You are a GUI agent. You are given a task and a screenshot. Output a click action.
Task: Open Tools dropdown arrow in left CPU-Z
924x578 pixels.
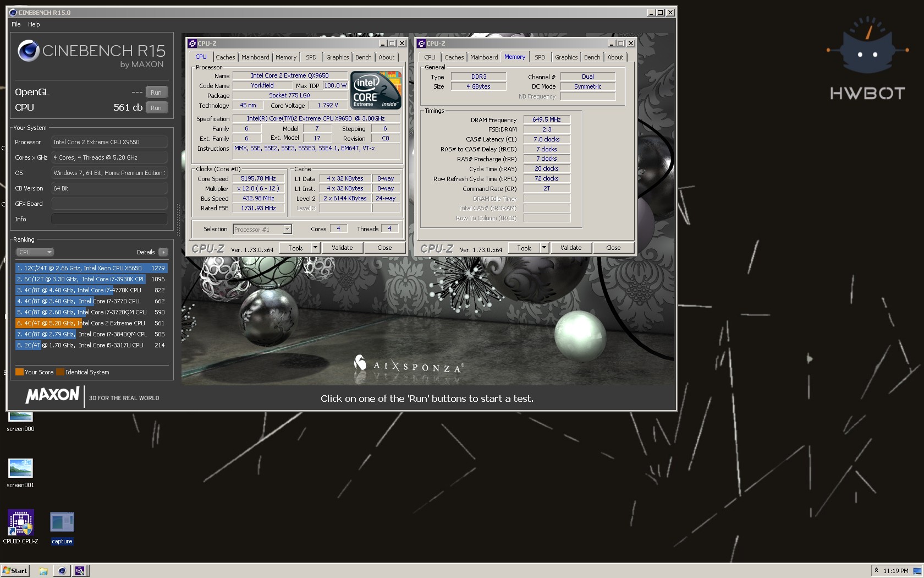coord(316,248)
